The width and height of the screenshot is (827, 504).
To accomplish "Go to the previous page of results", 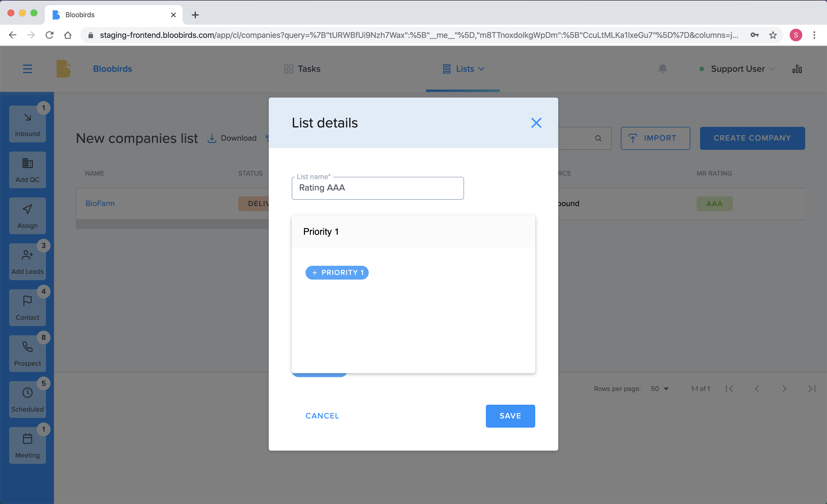I will (757, 389).
